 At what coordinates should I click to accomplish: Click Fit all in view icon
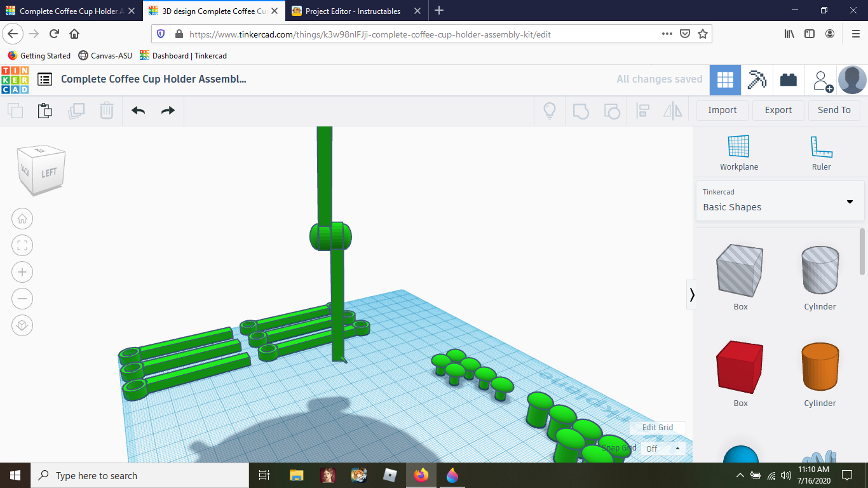pos(22,246)
